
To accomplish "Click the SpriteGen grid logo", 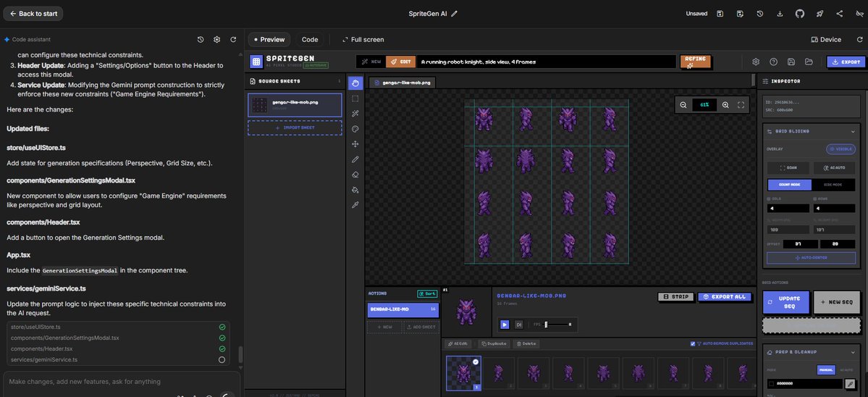I will pos(256,62).
